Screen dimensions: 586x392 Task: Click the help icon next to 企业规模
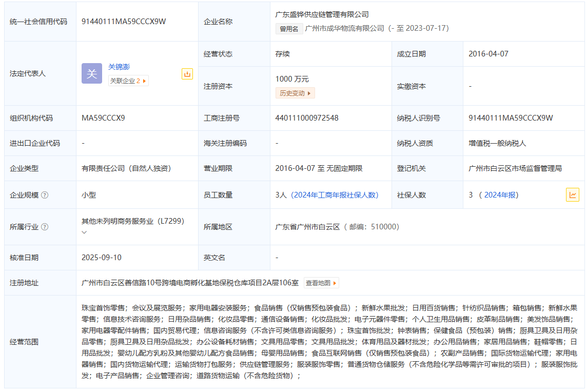pos(45,195)
